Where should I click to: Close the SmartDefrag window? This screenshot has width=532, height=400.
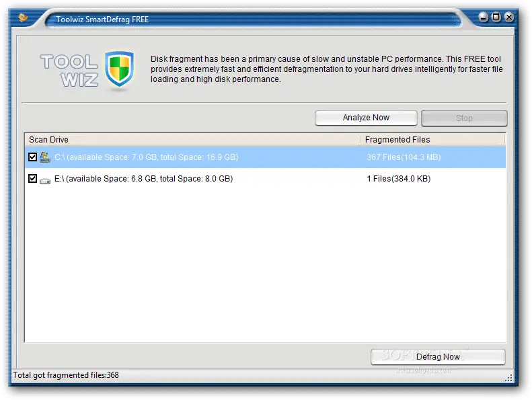point(509,17)
